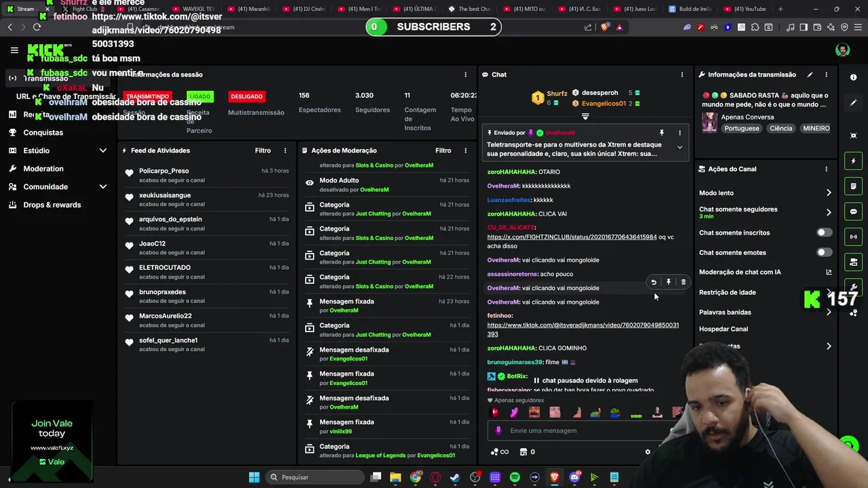Click Hospedar Canal option
868x488 pixels.
point(724,329)
